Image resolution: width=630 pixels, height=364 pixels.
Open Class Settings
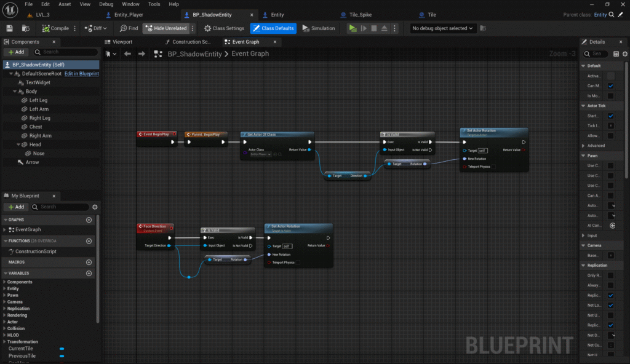click(x=224, y=28)
